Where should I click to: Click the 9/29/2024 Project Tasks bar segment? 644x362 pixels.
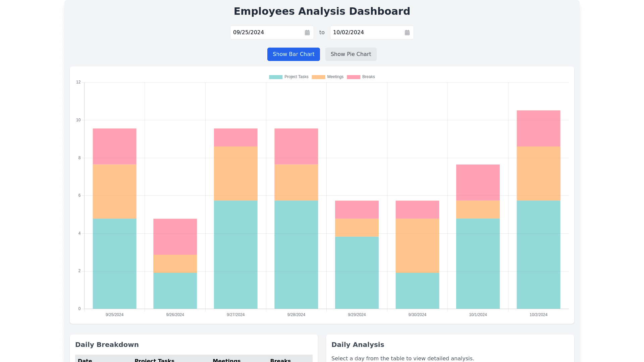point(357,273)
